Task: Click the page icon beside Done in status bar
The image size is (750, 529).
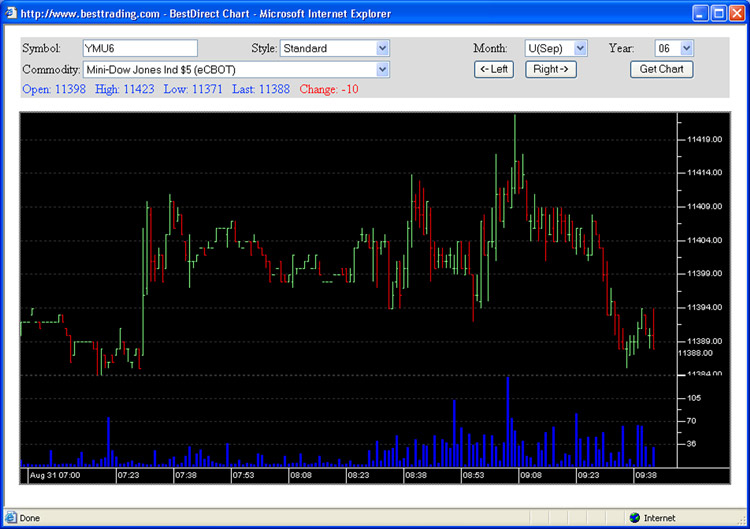Action: coord(10,518)
